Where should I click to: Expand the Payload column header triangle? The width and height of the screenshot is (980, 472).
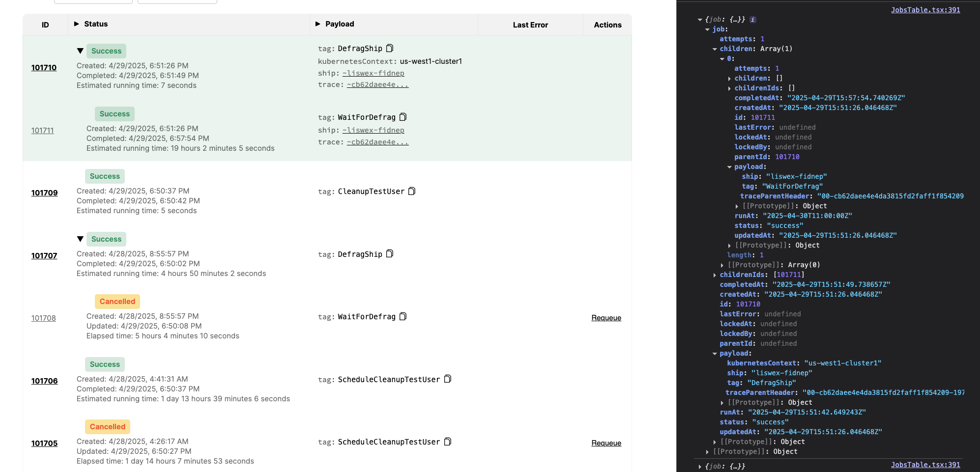point(317,24)
